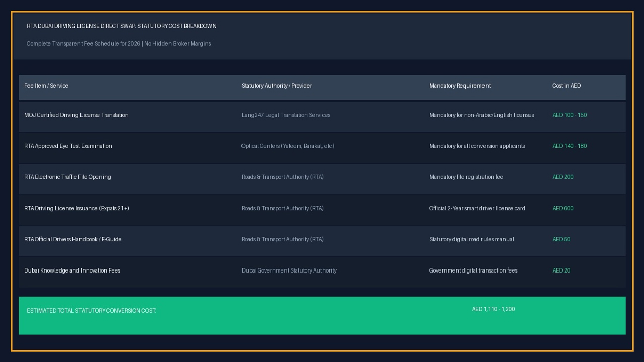Click 'Mandatory for all conversion applicants' cell
Image resolution: width=644 pixels, height=362 pixels.
477,146
